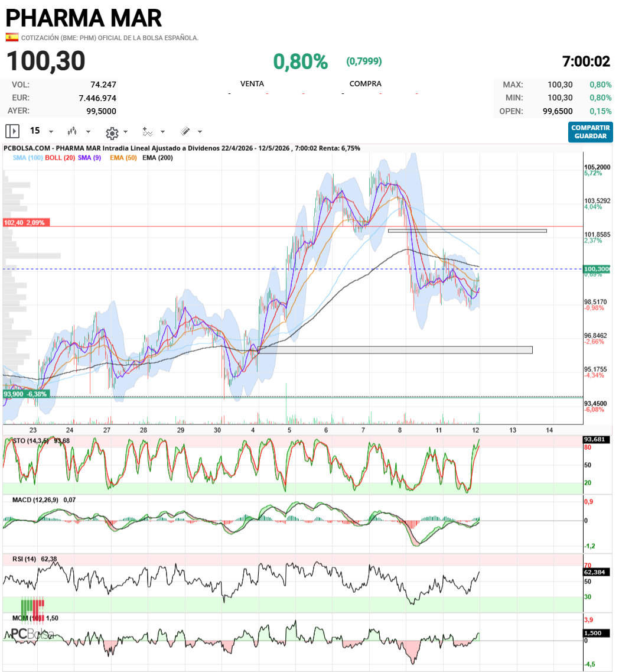Viewport: 619px width, 672px height.
Task: Select the pencil drawing tools icon
Action: click(x=185, y=131)
